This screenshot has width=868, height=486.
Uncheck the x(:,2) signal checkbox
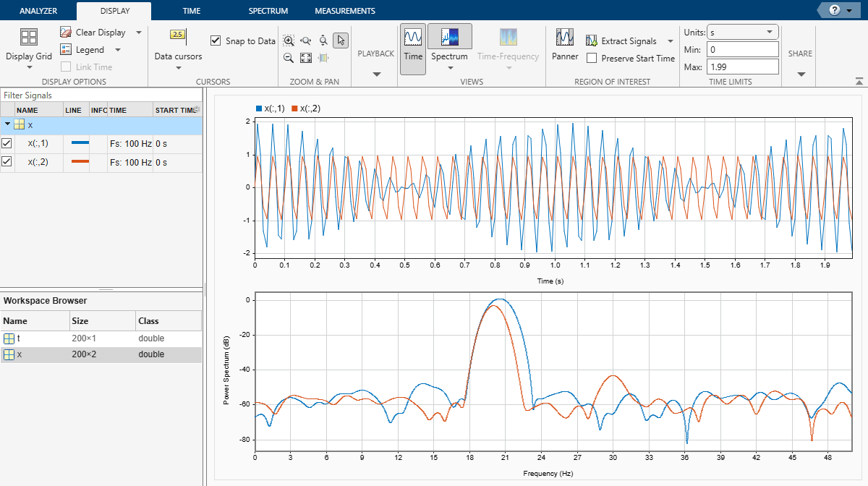click(x=7, y=162)
